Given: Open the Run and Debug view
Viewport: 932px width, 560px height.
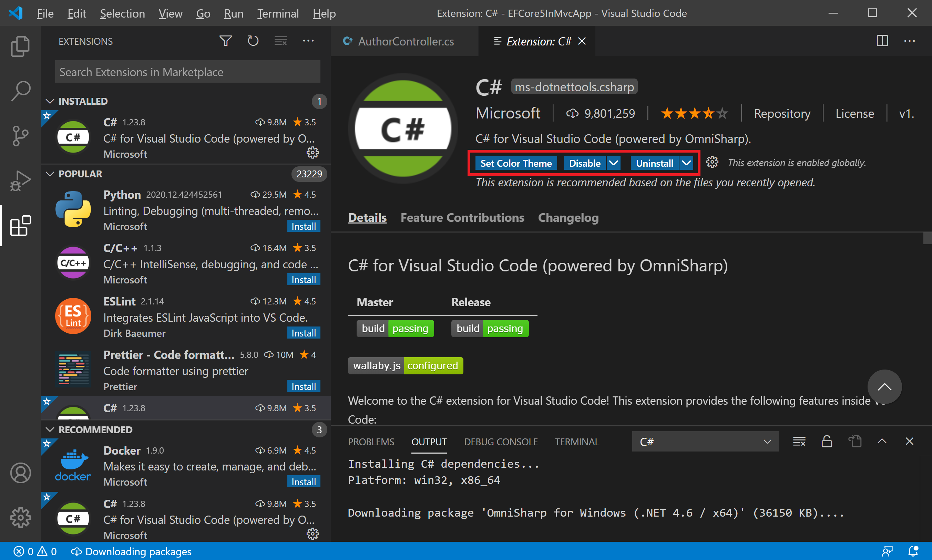Looking at the screenshot, I should pos(20,181).
